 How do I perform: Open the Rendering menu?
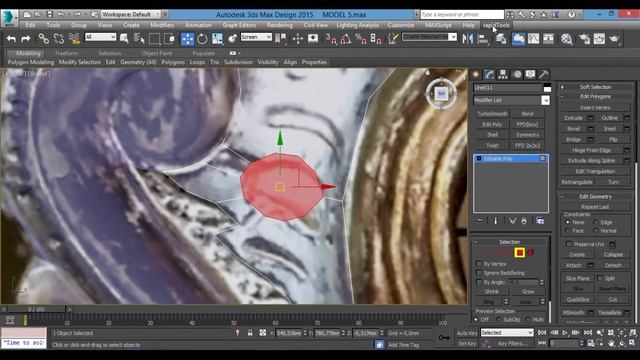tap(280, 25)
